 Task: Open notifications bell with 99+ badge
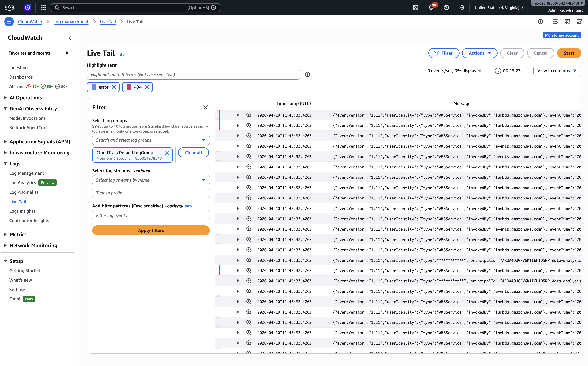(431, 8)
